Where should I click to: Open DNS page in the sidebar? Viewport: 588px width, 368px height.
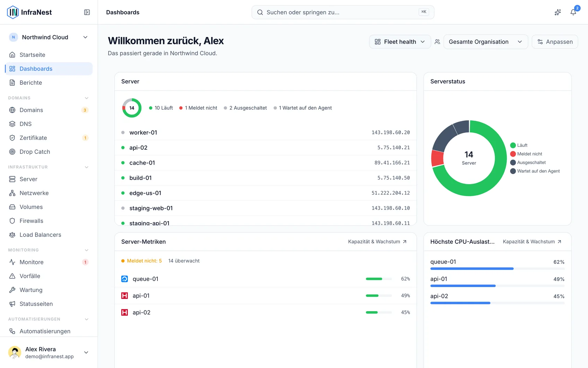(49, 124)
